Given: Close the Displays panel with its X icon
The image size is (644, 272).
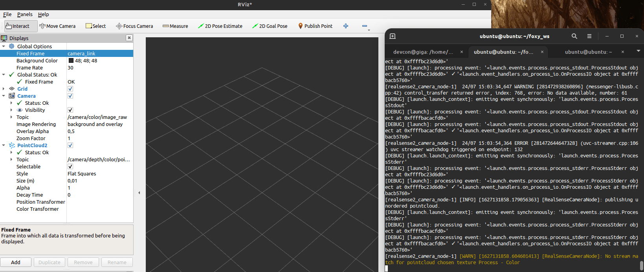Looking at the screenshot, I should pos(129,38).
